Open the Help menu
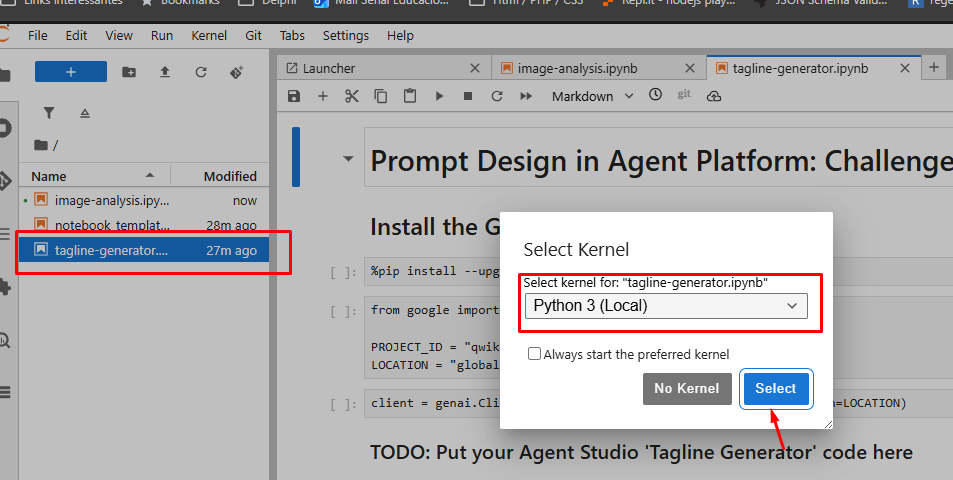953x480 pixels. (400, 35)
